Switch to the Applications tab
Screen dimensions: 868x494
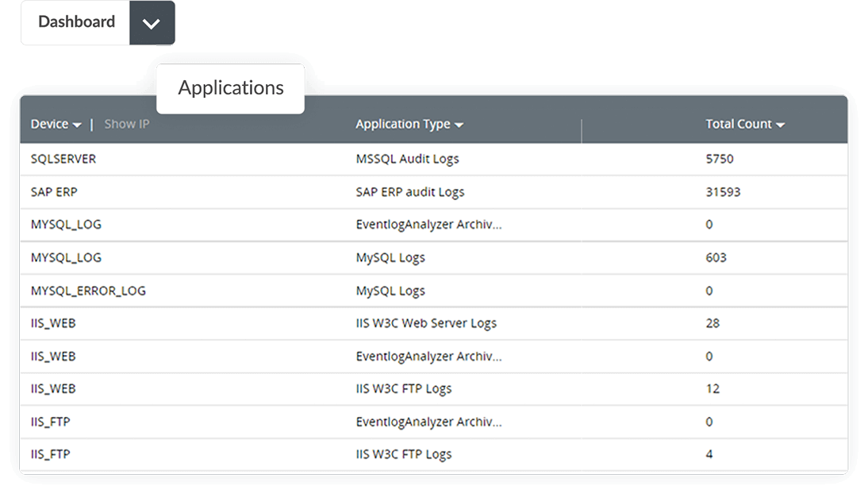click(x=231, y=88)
